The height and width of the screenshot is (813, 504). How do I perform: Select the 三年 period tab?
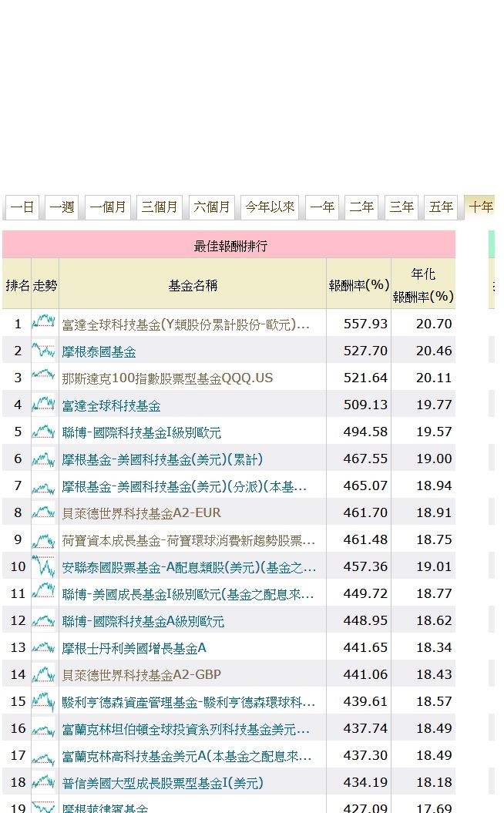click(x=402, y=207)
